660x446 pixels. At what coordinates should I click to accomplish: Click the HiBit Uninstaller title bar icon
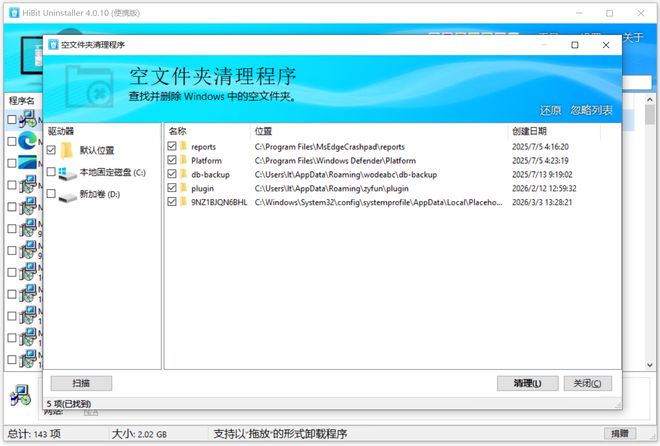14,13
